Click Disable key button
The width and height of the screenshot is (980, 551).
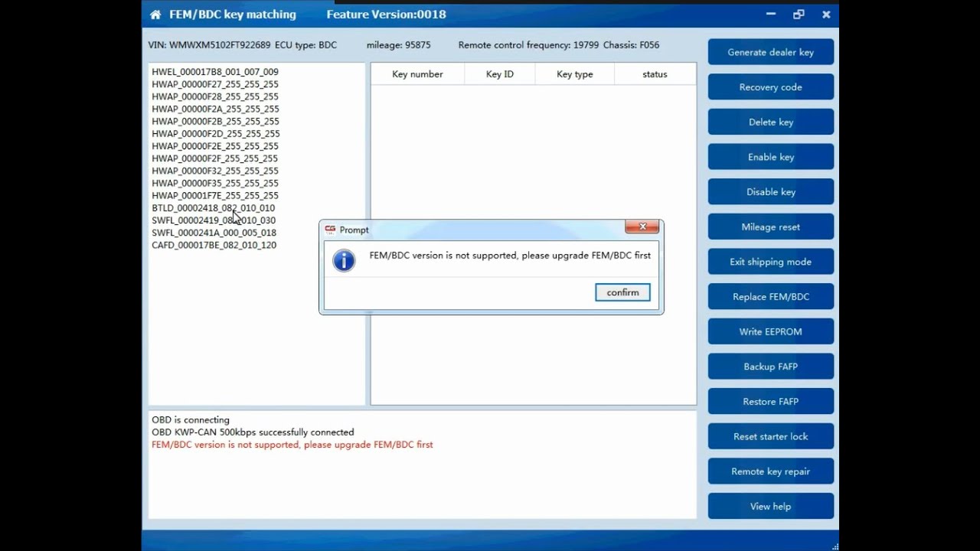(x=770, y=192)
